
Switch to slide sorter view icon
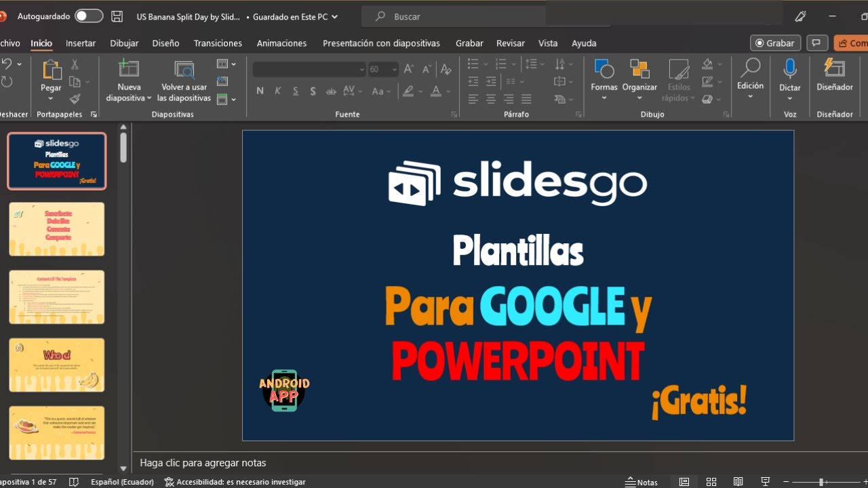pyautogui.click(x=711, y=482)
